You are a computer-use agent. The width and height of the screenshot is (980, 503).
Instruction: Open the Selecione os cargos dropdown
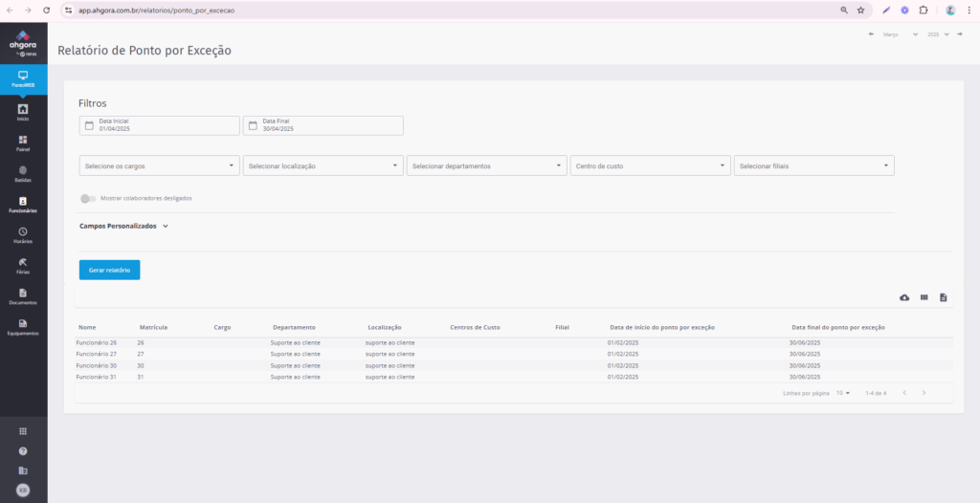click(x=159, y=165)
